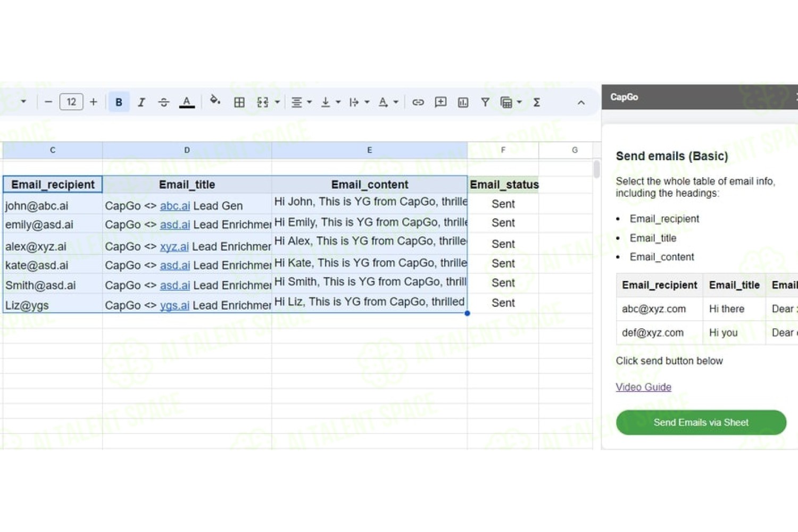
Task: Click the functions sigma icon
Action: pyautogui.click(x=537, y=102)
